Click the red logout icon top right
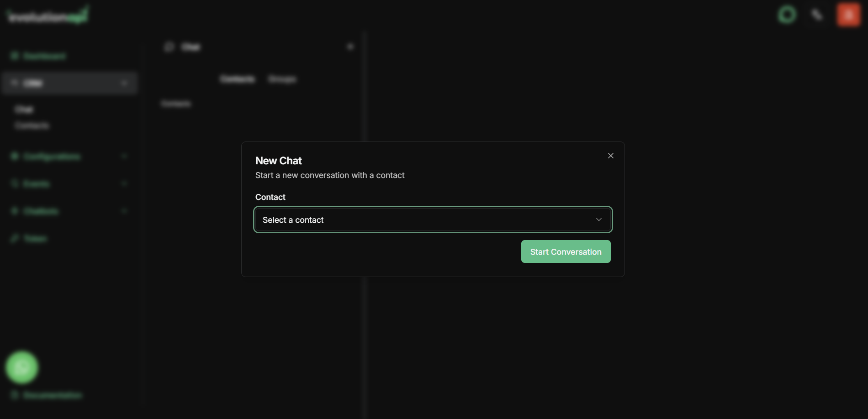 pos(848,14)
